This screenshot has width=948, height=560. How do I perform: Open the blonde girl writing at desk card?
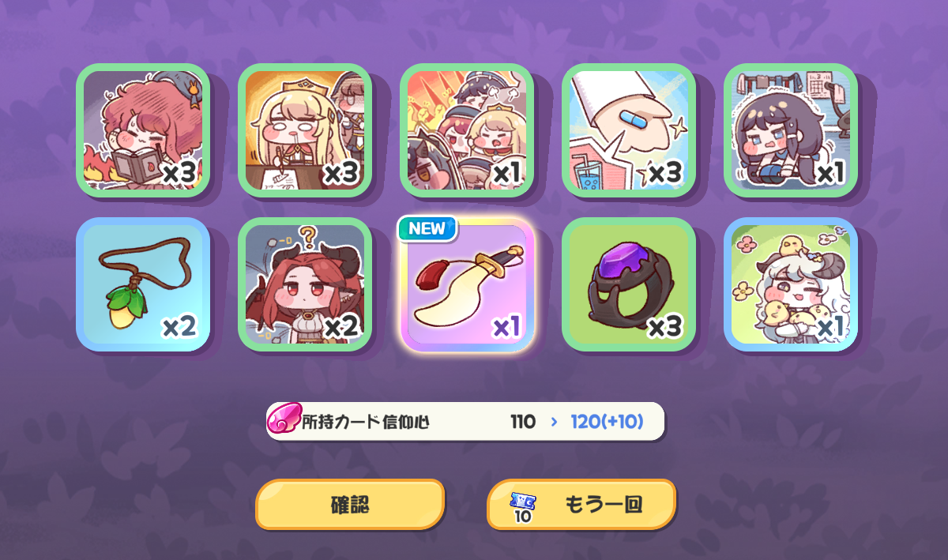(x=305, y=130)
